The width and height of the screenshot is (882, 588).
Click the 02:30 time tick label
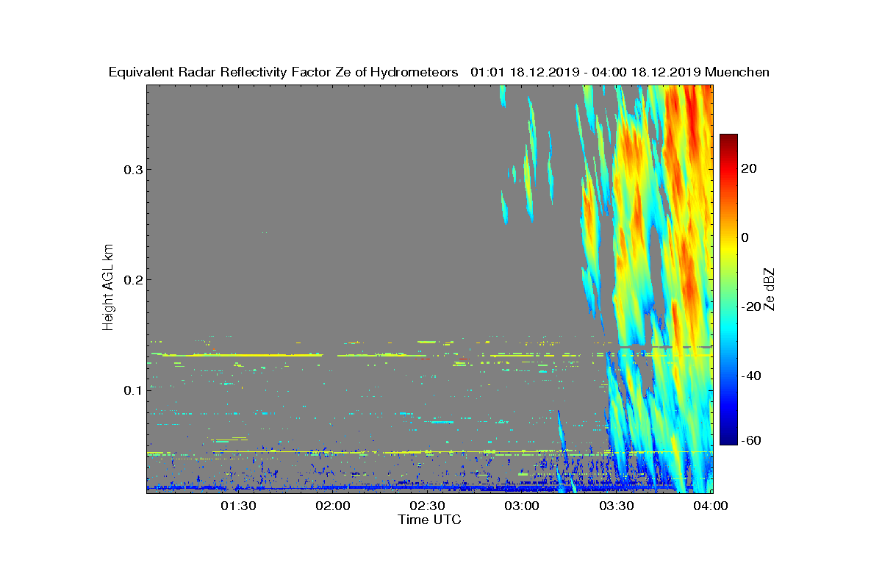[x=428, y=506]
